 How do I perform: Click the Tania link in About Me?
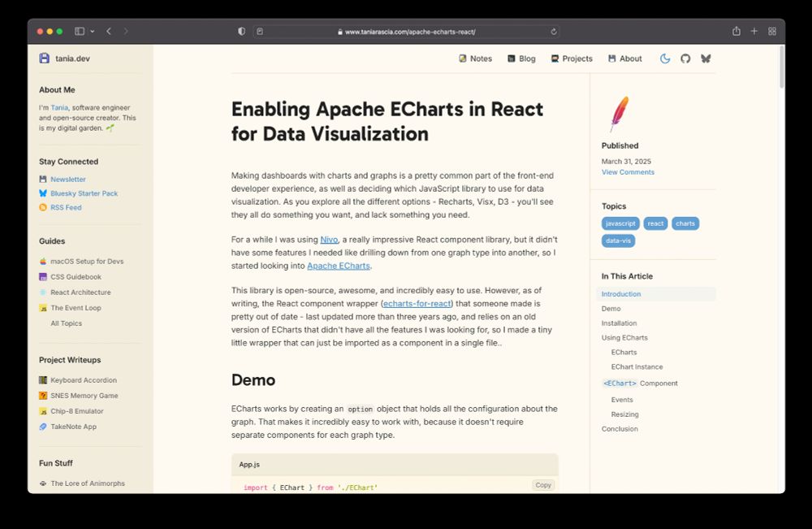tap(59, 108)
